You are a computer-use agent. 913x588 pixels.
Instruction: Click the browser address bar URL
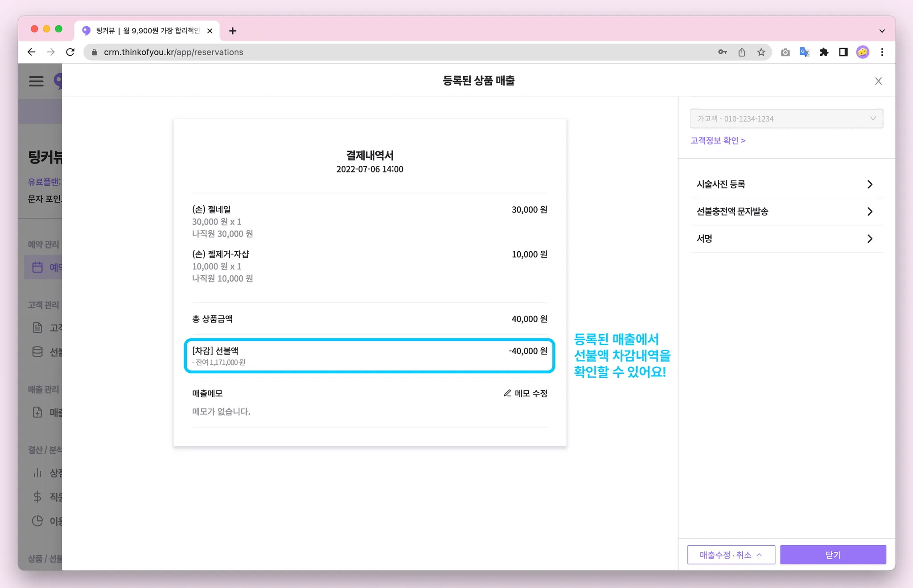pyautogui.click(x=173, y=52)
